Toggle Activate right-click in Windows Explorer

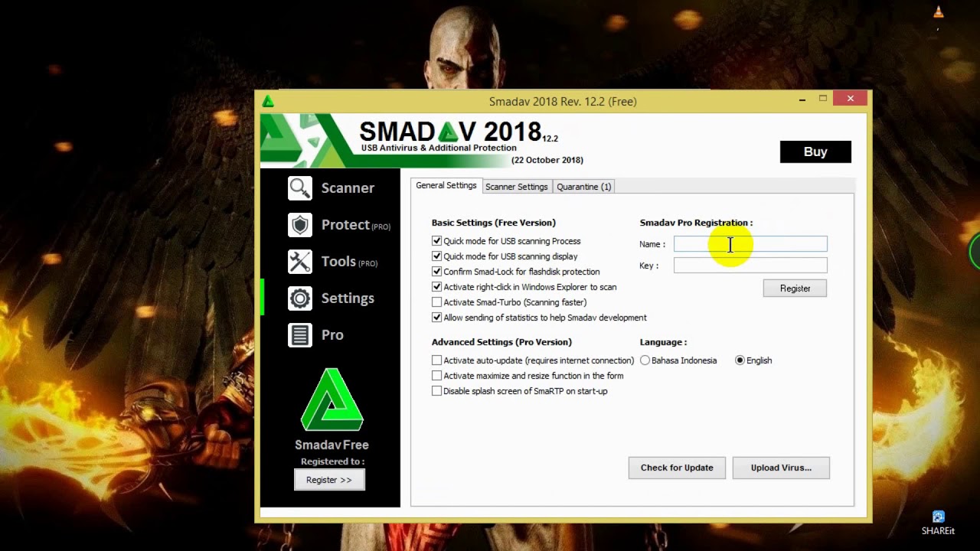[436, 287]
